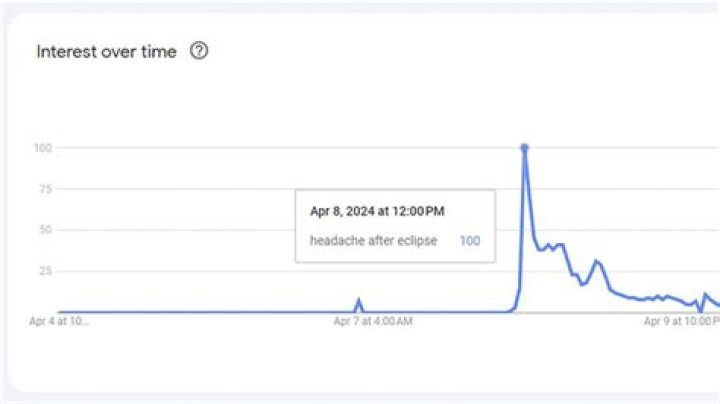Click the 75 label on y-axis
The height and width of the screenshot is (404, 720).
click(45, 189)
